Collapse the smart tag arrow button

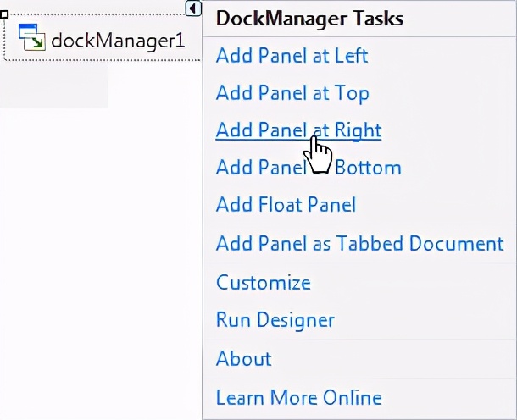193,8
